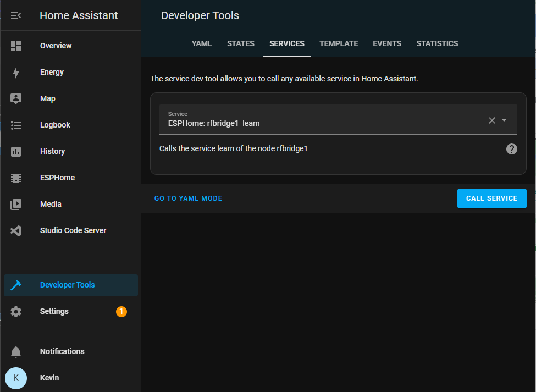Collapse the sidebar with the menu icon
Image resolution: width=536 pixels, height=392 pixels.
pos(16,15)
